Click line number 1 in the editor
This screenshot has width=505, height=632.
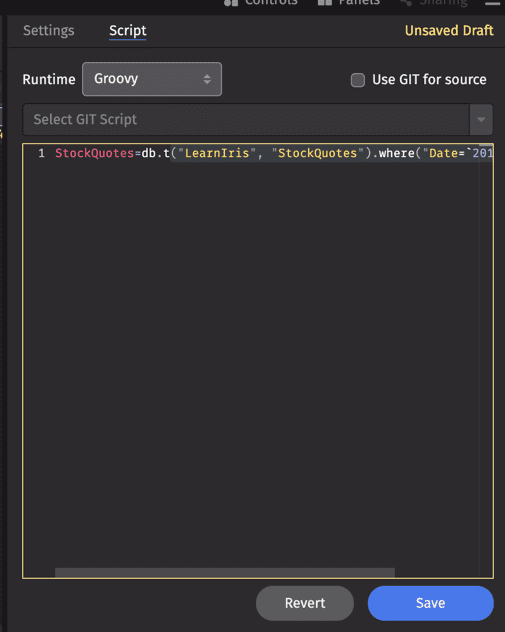pyautogui.click(x=42, y=153)
